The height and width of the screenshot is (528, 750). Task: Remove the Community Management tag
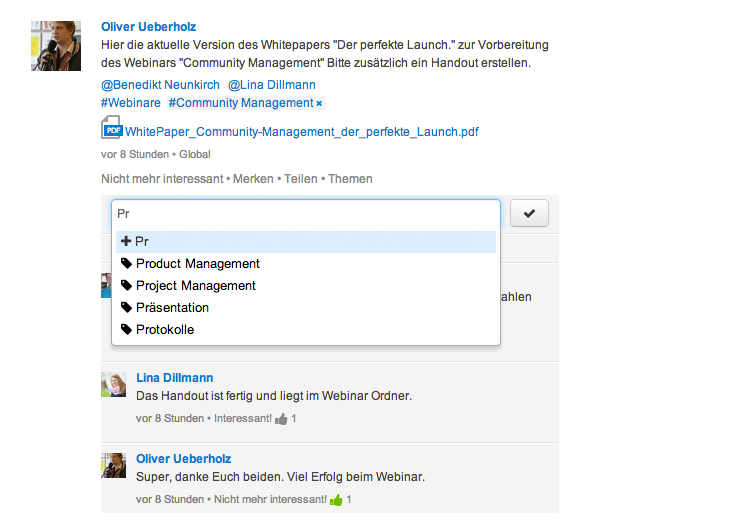click(x=319, y=104)
